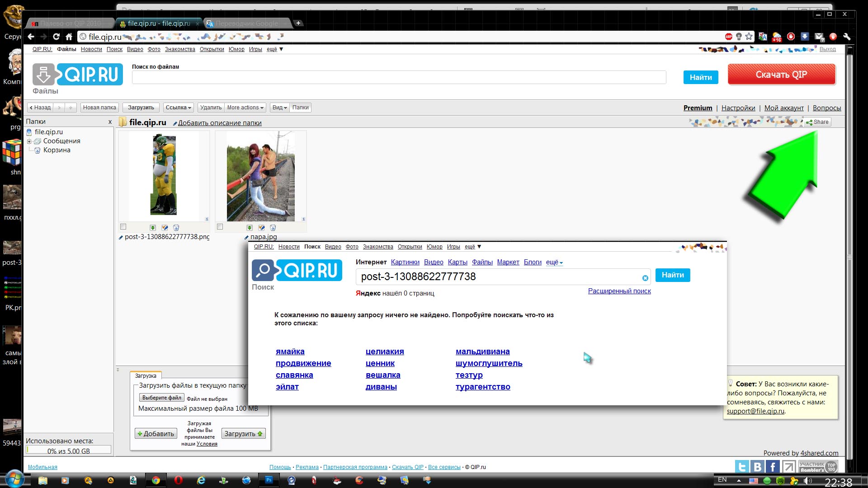The image size is (868, 488).
Task: Go back using the browser back arrow
Action: coord(31,37)
